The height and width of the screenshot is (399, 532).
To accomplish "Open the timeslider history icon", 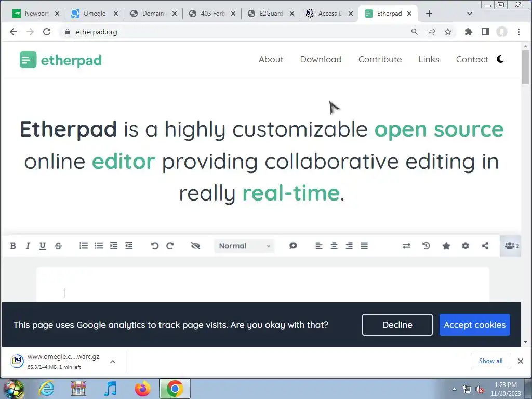I will point(426,246).
